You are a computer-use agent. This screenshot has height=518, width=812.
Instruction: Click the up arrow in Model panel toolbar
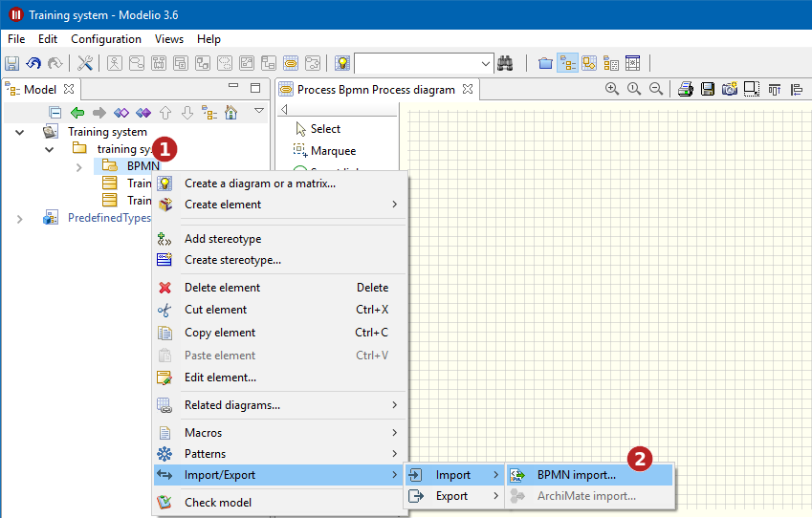165,112
